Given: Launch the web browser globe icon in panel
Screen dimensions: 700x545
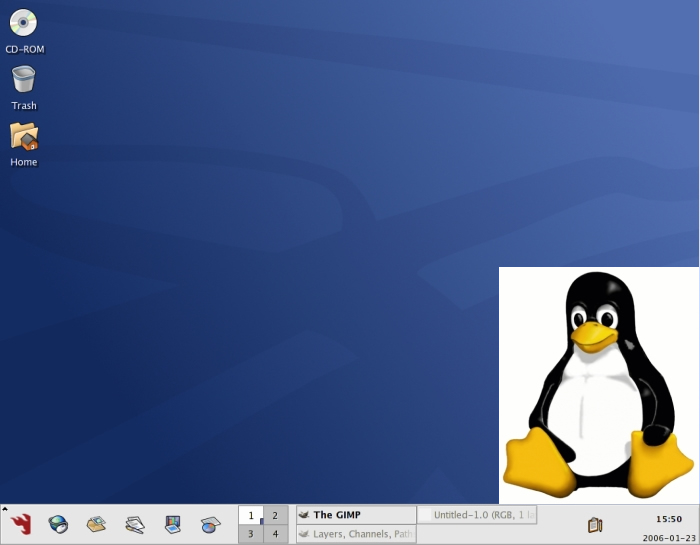Looking at the screenshot, I should point(58,524).
